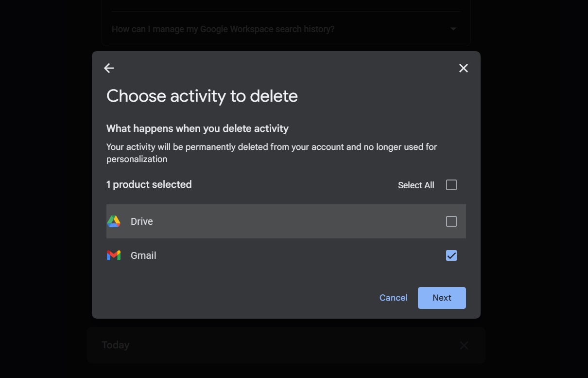Click "How can I manage my Google Workspace search history?"

coord(223,29)
